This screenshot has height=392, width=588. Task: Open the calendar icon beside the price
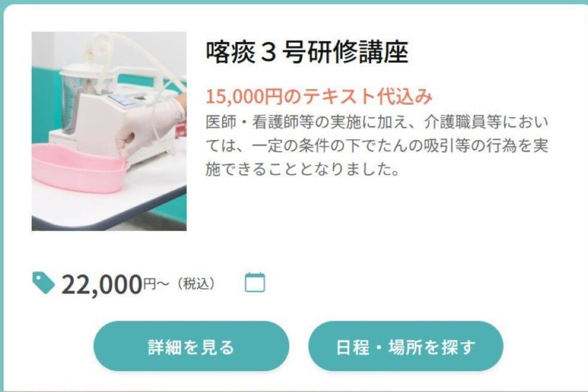[254, 283]
